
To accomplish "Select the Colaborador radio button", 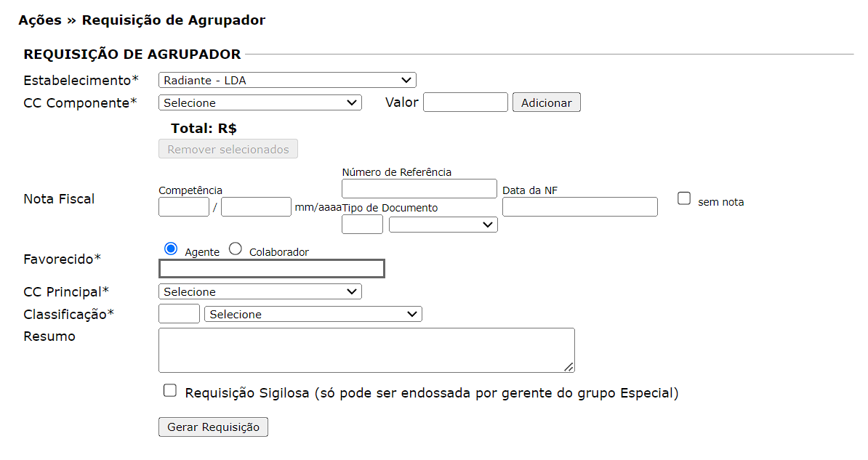I will tap(236, 249).
